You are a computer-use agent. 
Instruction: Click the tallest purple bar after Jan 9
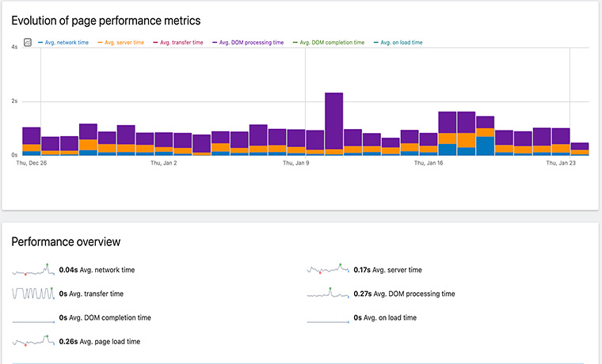[x=334, y=121]
